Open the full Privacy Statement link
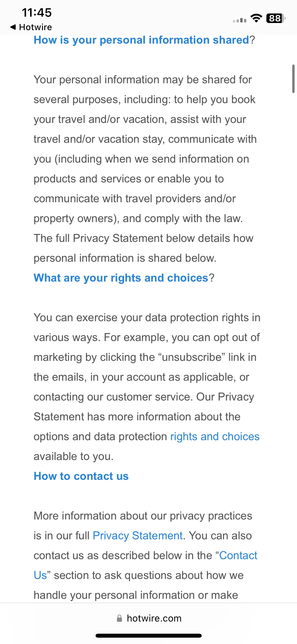The height and width of the screenshot is (644, 297). click(138, 536)
